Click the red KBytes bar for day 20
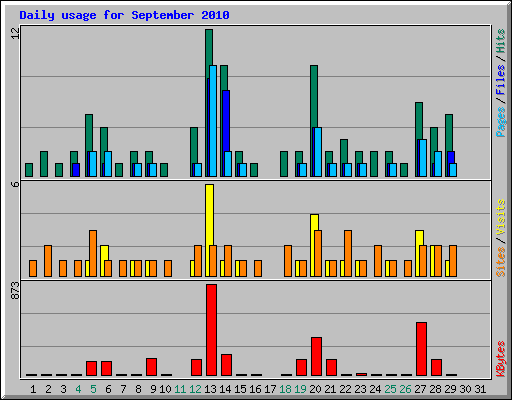The height and width of the screenshot is (400, 512). (316, 357)
